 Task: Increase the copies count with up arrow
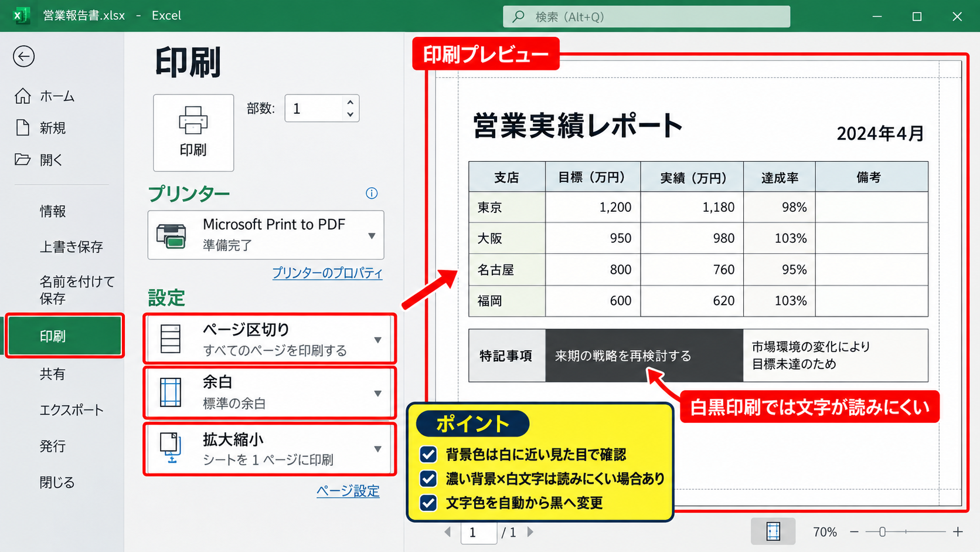click(x=350, y=102)
